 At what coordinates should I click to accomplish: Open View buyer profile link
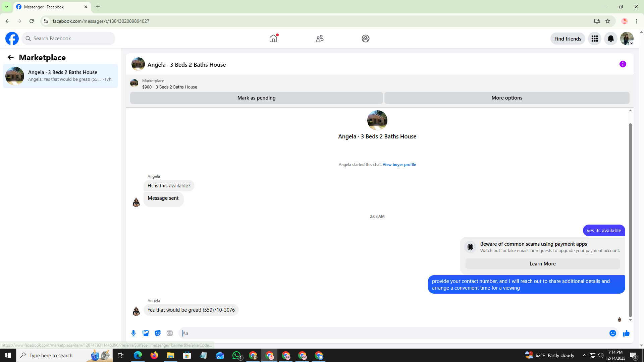click(399, 165)
